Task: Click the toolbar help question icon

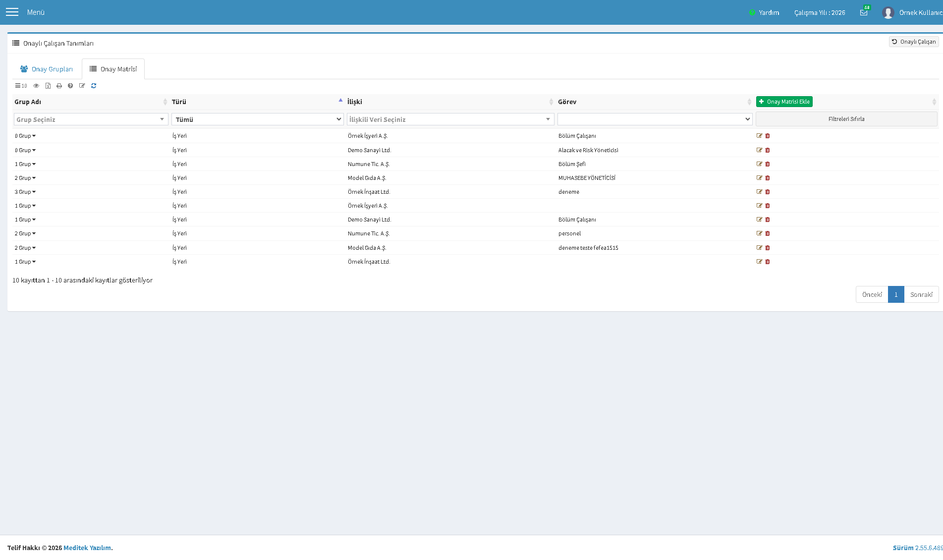Action: point(70,86)
